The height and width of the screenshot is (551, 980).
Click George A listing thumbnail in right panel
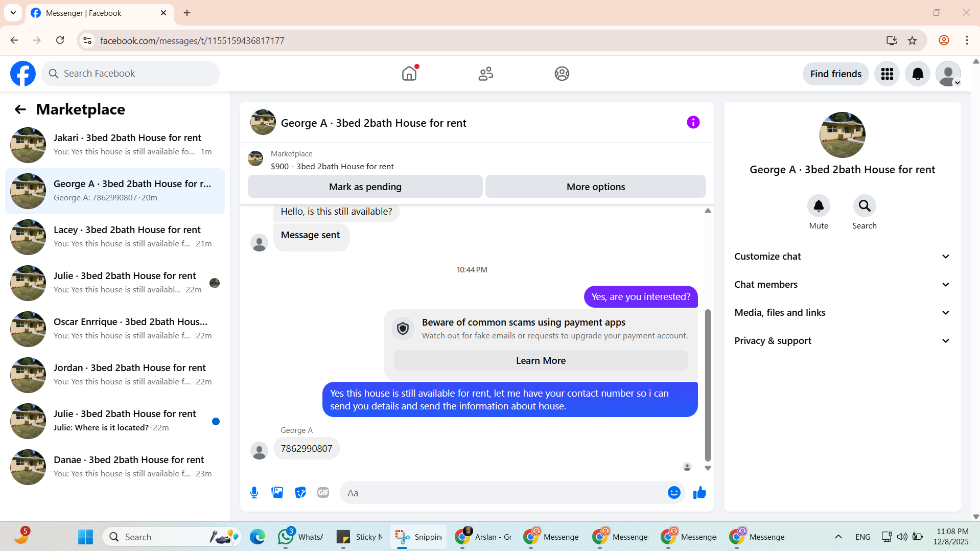click(842, 135)
